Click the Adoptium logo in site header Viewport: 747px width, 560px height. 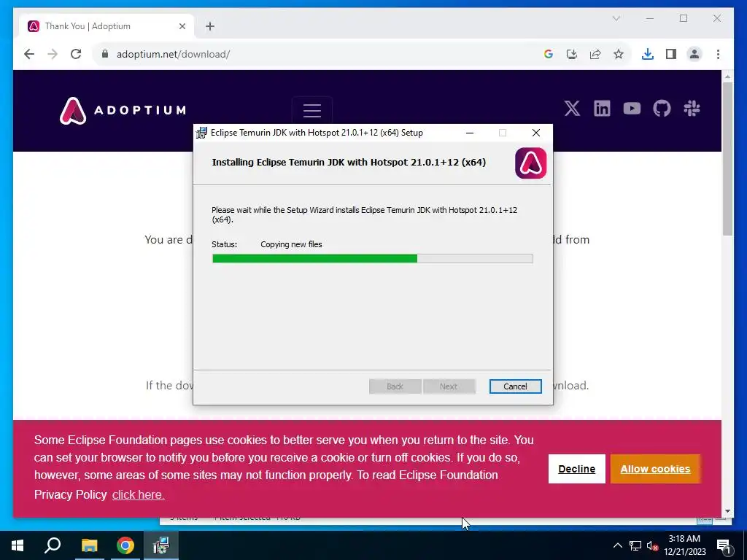point(123,111)
